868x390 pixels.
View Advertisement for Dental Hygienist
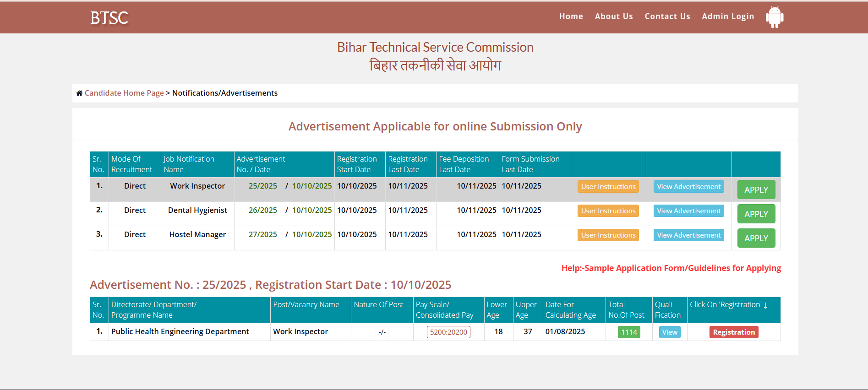(688, 211)
